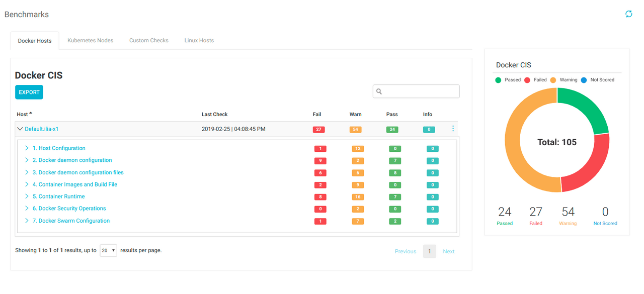The width and height of the screenshot is (644, 294).
Task: Open the Kubernetes Nodes tab
Action: point(91,40)
